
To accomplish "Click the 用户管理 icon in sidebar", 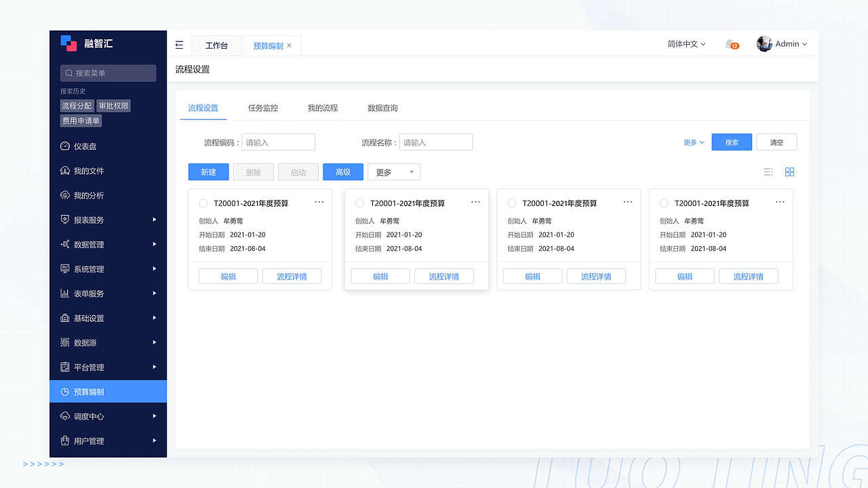I will [x=65, y=441].
